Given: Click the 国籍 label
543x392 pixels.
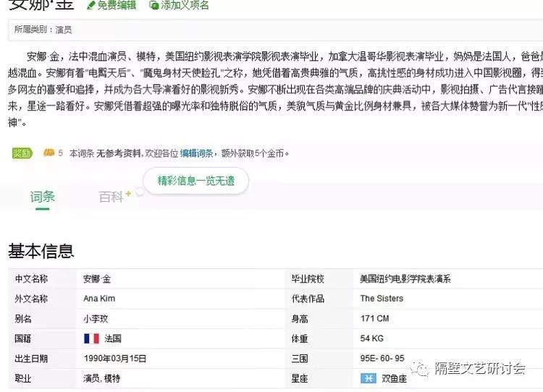Looking at the screenshot, I should (x=23, y=338).
